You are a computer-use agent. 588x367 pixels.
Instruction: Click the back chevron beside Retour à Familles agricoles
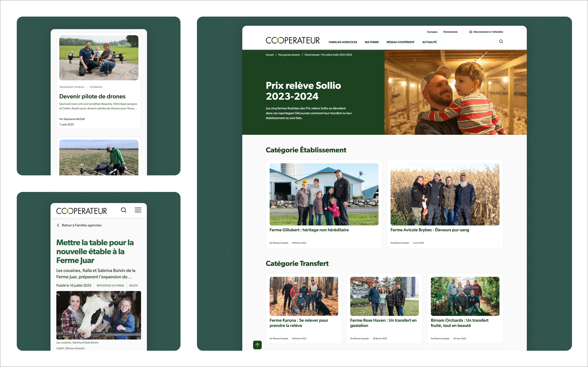[x=58, y=225]
